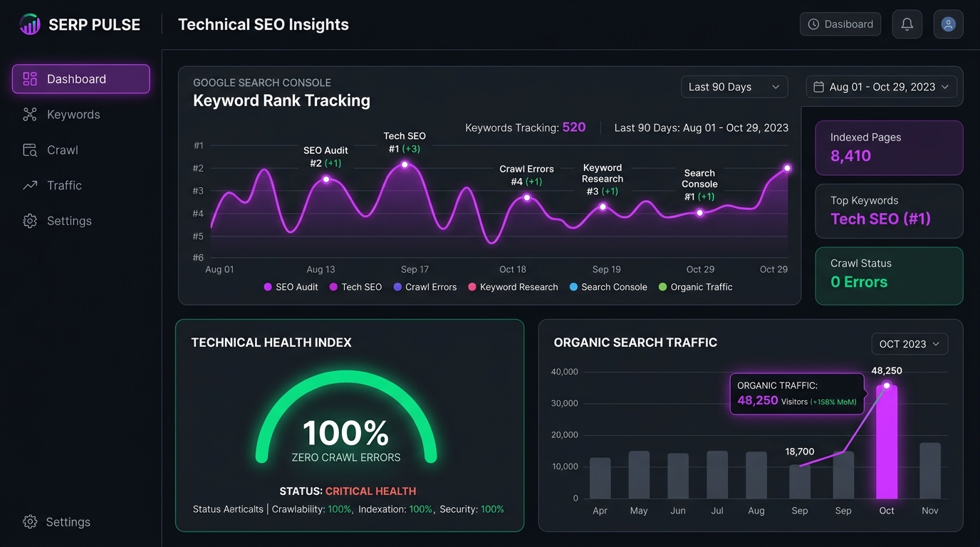Click the Security 100% value
980x547 pixels.
click(x=492, y=509)
